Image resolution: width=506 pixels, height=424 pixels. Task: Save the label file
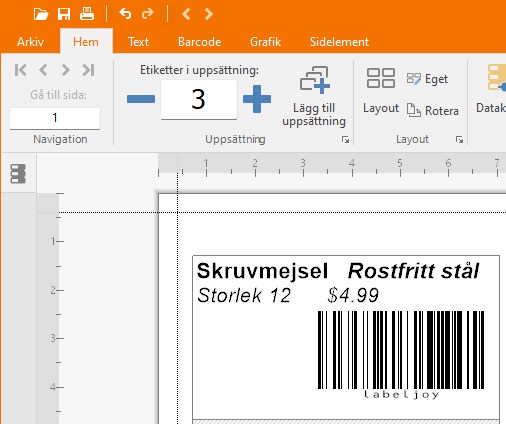[64, 14]
